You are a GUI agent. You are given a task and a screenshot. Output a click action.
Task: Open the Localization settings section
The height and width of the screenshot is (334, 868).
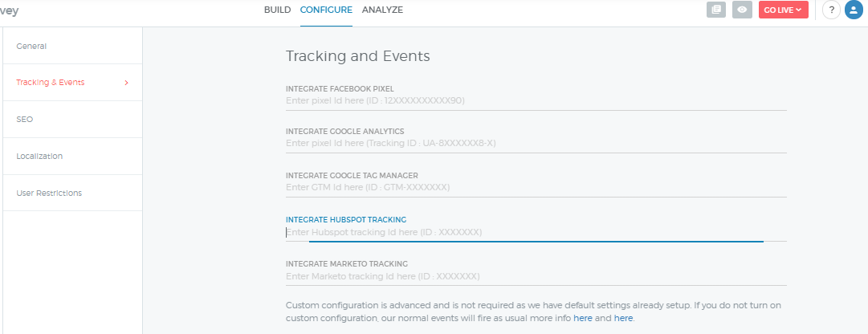72,157
